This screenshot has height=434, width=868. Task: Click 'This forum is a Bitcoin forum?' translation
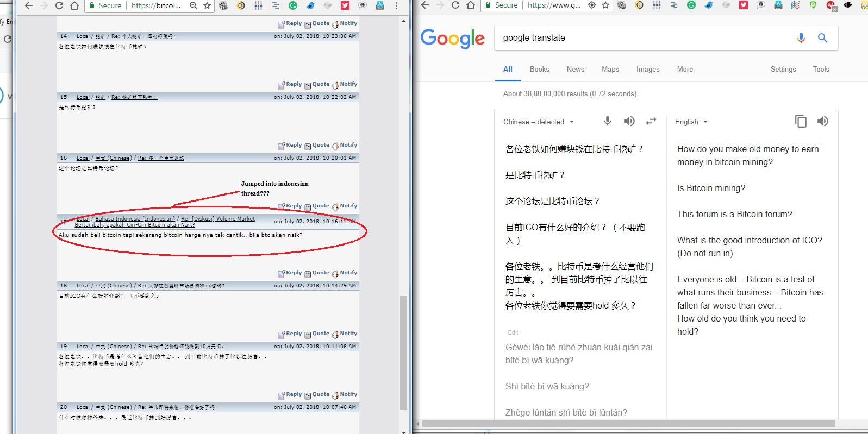(x=734, y=214)
